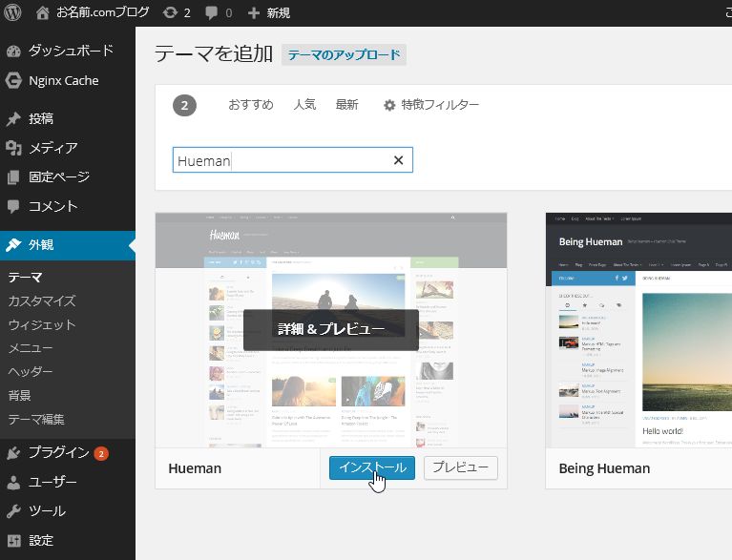This screenshot has height=560, width=732.
Task: Open the home icon for お名前.comブログ
Action: click(43, 12)
